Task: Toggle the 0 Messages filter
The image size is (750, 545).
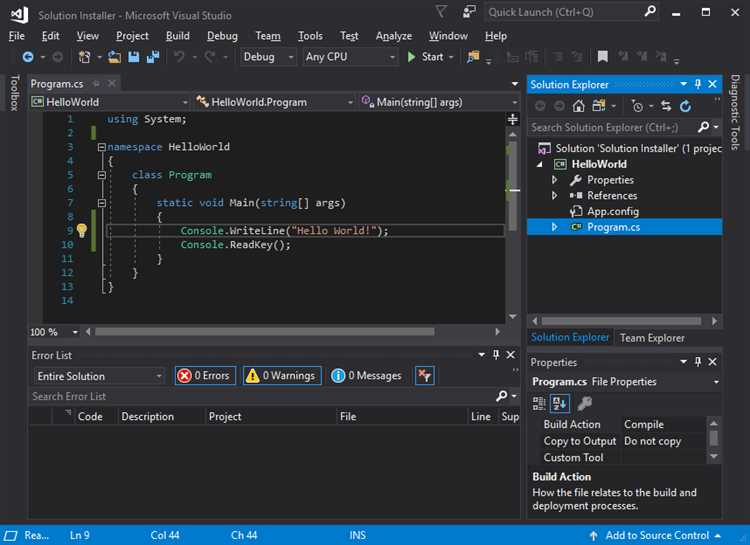Action: click(x=366, y=376)
